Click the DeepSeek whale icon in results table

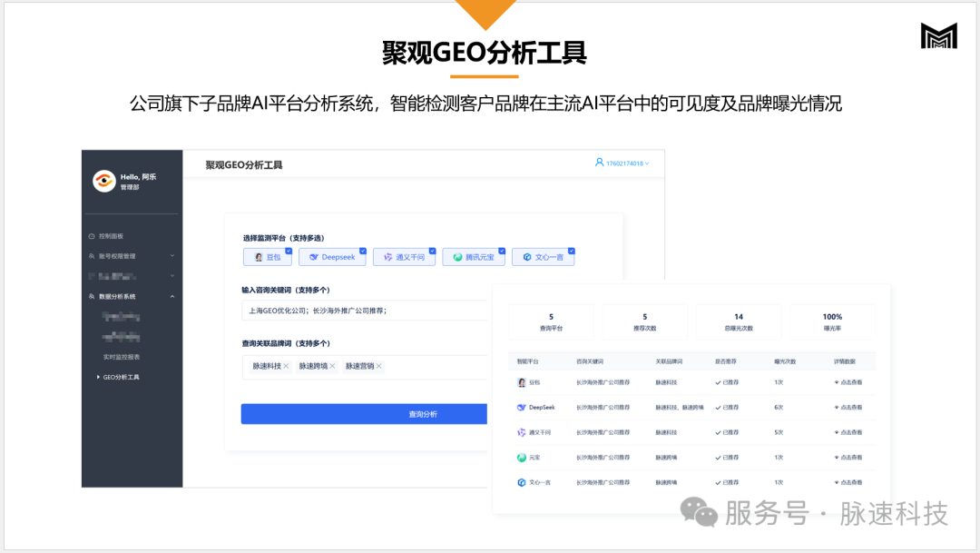click(521, 407)
